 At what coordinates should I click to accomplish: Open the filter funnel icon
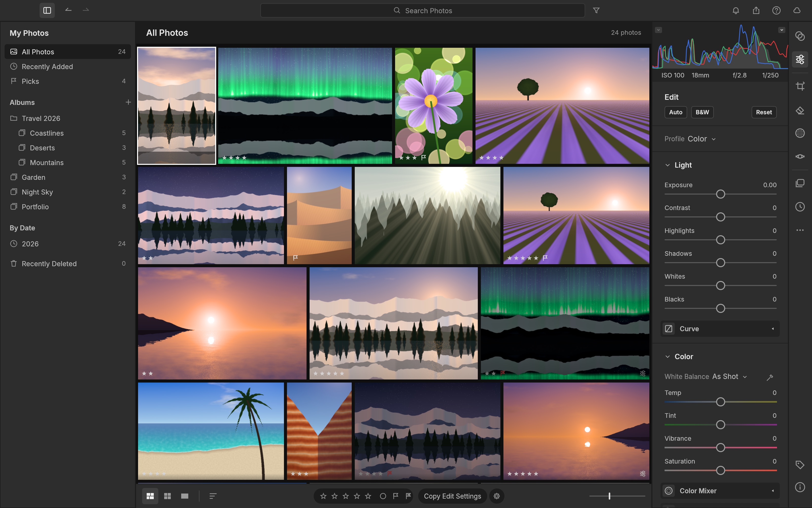[x=596, y=10]
